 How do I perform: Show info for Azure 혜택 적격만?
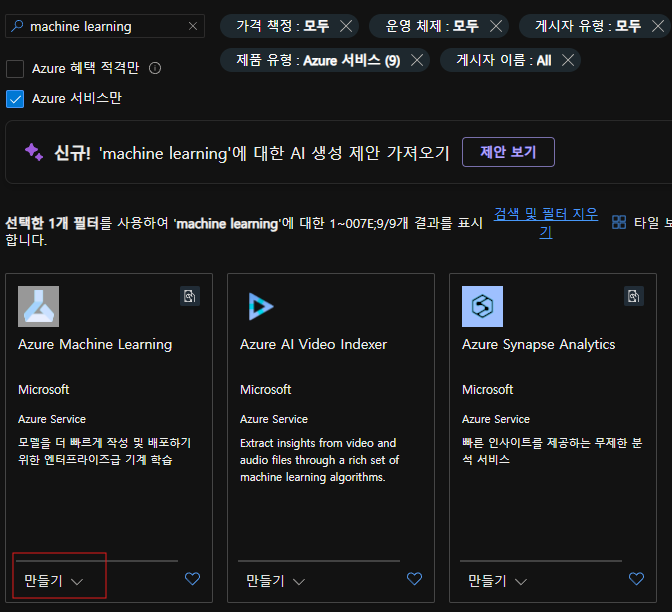click(155, 68)
